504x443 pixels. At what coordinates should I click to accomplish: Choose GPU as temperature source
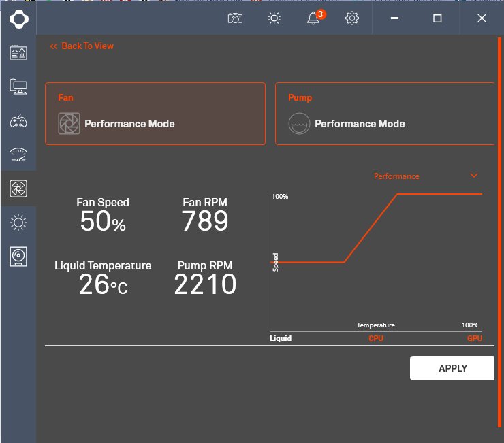(474, 338)
